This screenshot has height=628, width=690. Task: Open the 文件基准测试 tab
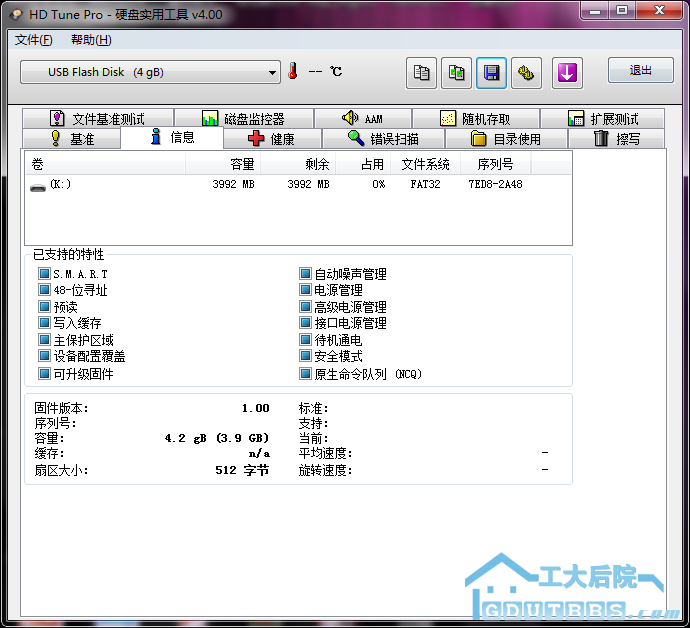click(x=98, y=118)
